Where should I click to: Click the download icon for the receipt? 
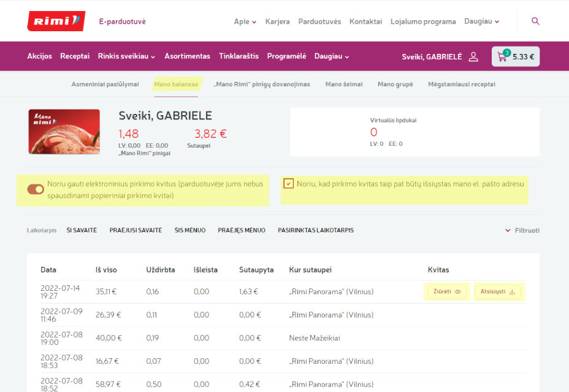512,292
